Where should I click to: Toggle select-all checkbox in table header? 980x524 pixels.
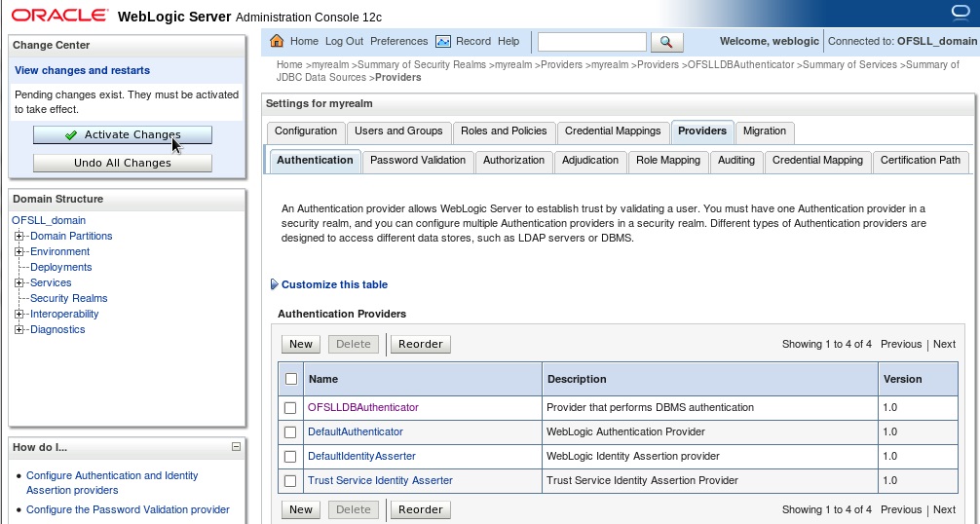(291, 379)
